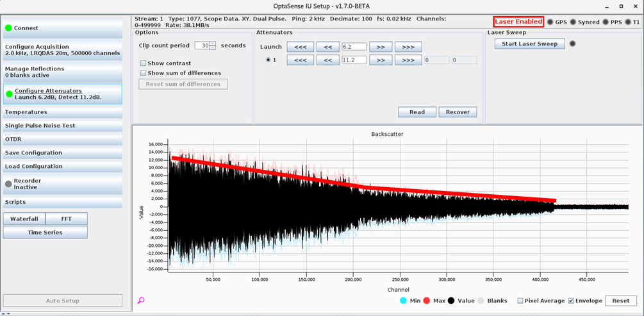
Task: Click the Synced status indicator light
Action: [x=574, y=22]
